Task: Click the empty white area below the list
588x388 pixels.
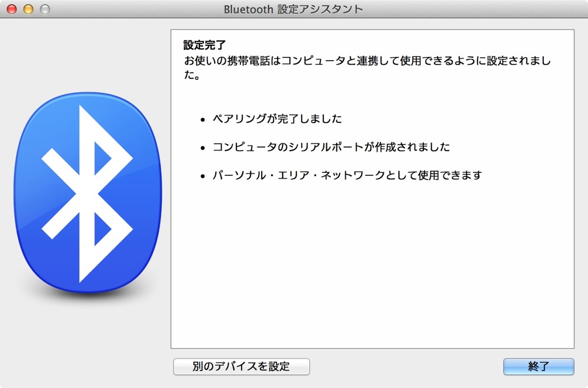Action: [x=372, y=266]
